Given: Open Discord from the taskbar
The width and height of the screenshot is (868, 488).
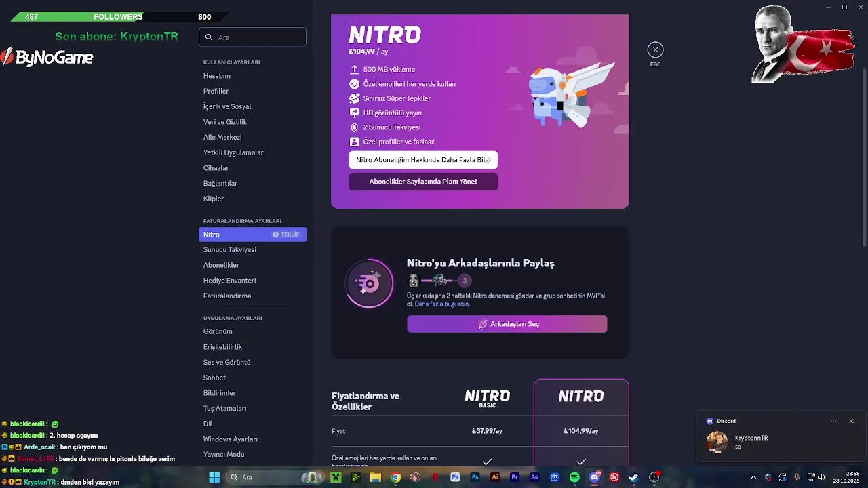Looking at the screenshot, I should [595, 477].
